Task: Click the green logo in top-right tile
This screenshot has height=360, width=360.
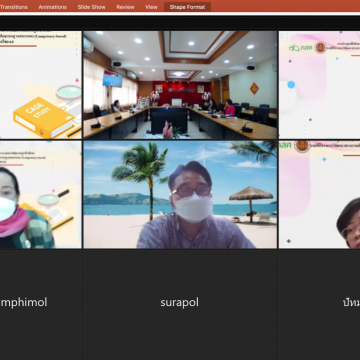Action: 300,48
